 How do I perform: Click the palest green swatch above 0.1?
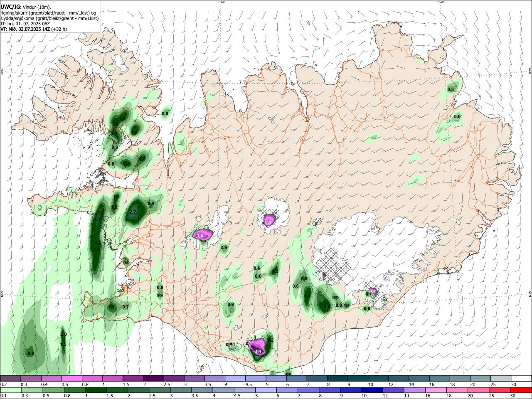[10, 390]
